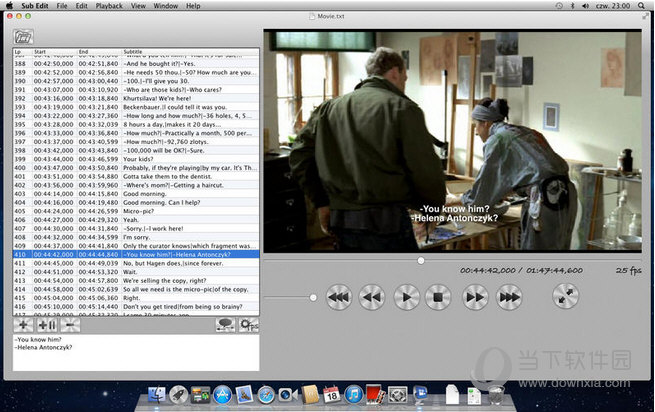Open a movie file with the clapperboard folder icon
The width and height of the screenshot is (655, 412).
click(x=23, y=37)
